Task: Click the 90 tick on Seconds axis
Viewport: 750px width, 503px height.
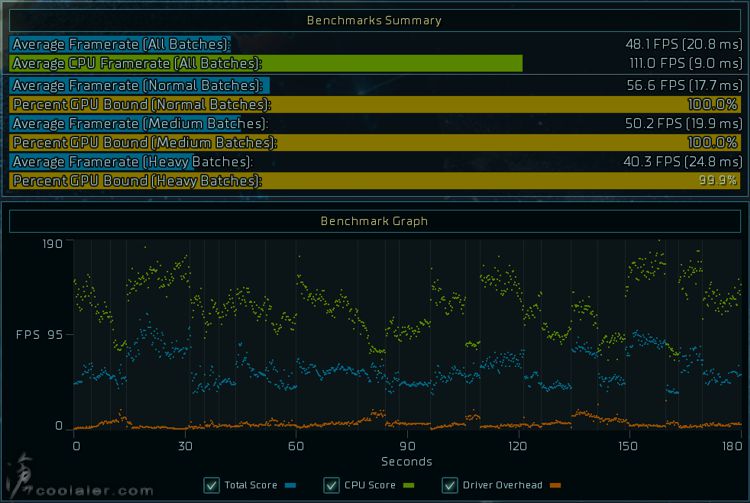Action: coord(407,446)
